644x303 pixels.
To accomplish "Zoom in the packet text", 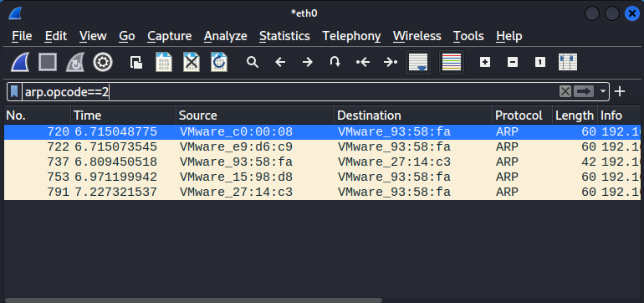I will coord(485,63).
